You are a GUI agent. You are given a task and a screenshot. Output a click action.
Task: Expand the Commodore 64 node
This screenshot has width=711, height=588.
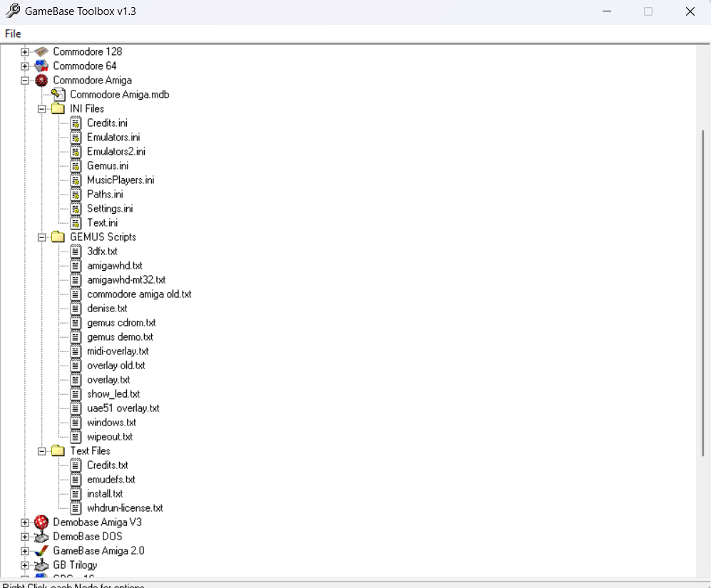(25, 67)
